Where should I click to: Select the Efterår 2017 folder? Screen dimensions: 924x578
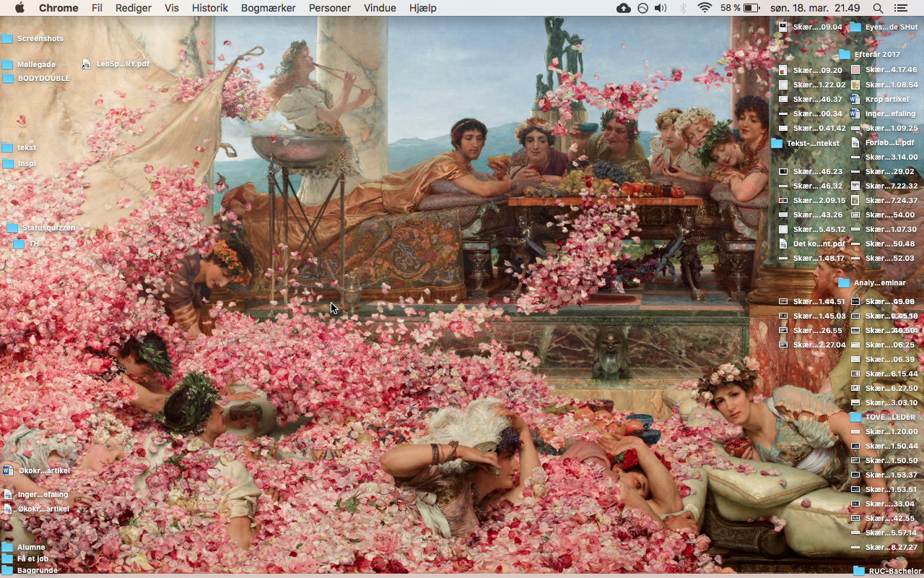pyautogui.click(x=844, y=54)
